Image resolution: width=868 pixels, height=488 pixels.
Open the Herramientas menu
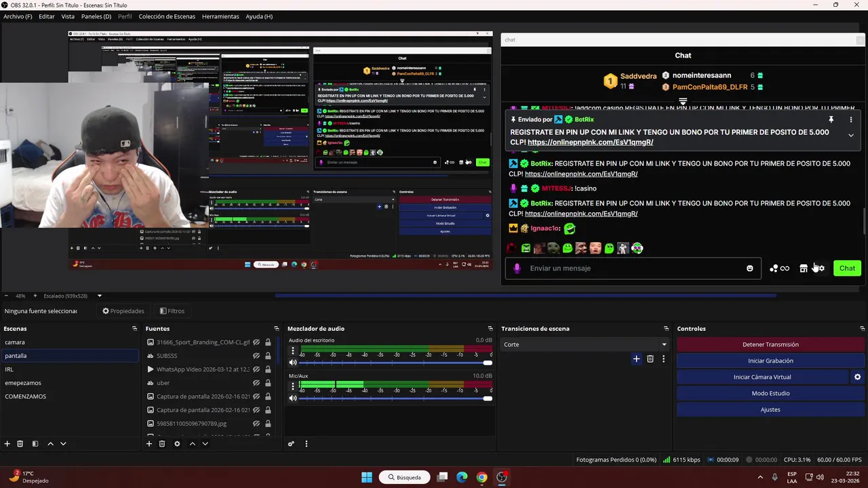[220, 16]
